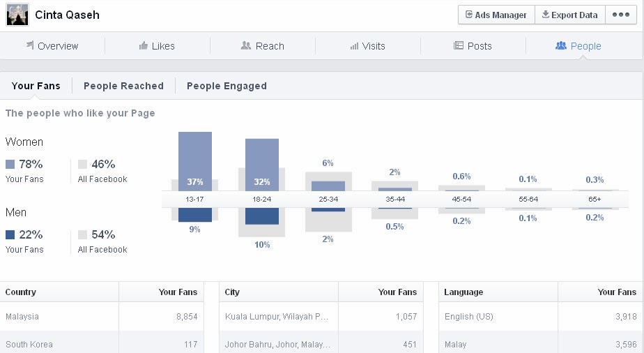Switch to People Reached sub-tab
This screenshot has height=353, width=644.
(123, 86)
